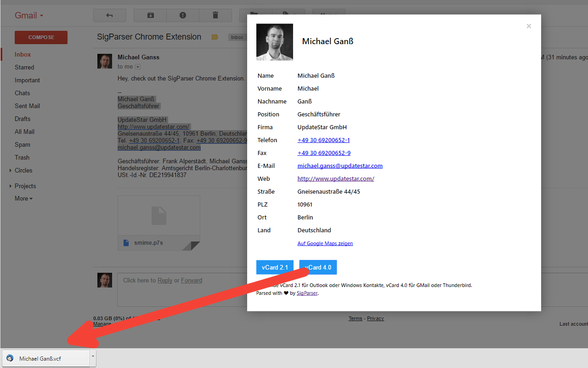Click Fax number link in SigParser popup
The image size is (588, 368).
tap(324, 153)
